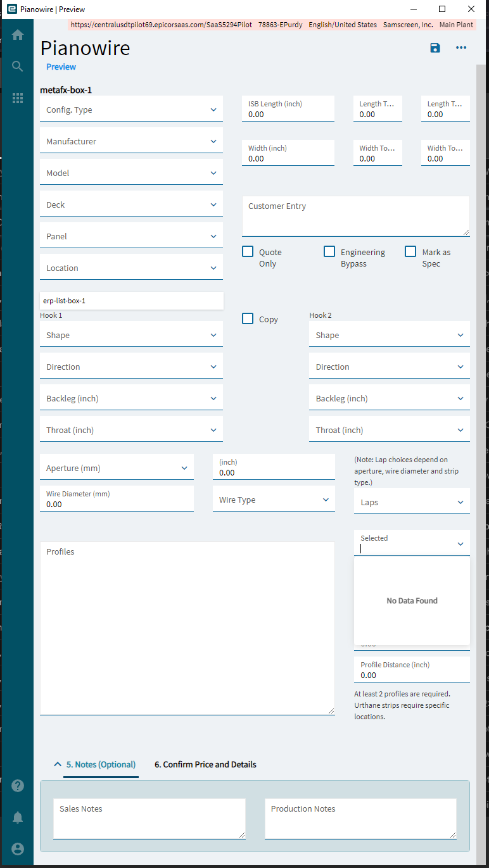Click the aperture (inch) value field
The width and height of the screenshot is (489, 868).
[x=274, y=467]
